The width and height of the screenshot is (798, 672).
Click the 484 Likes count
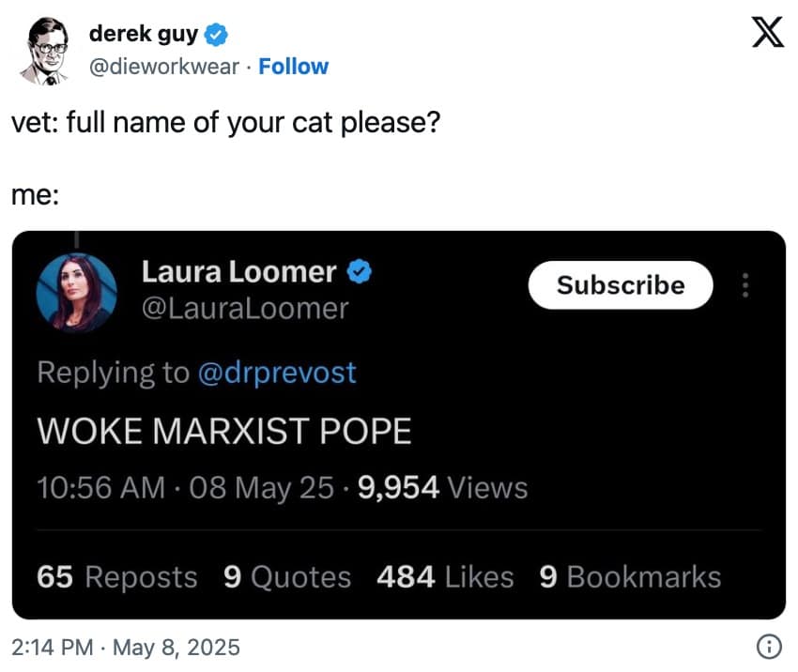click(x=445, y=577)
